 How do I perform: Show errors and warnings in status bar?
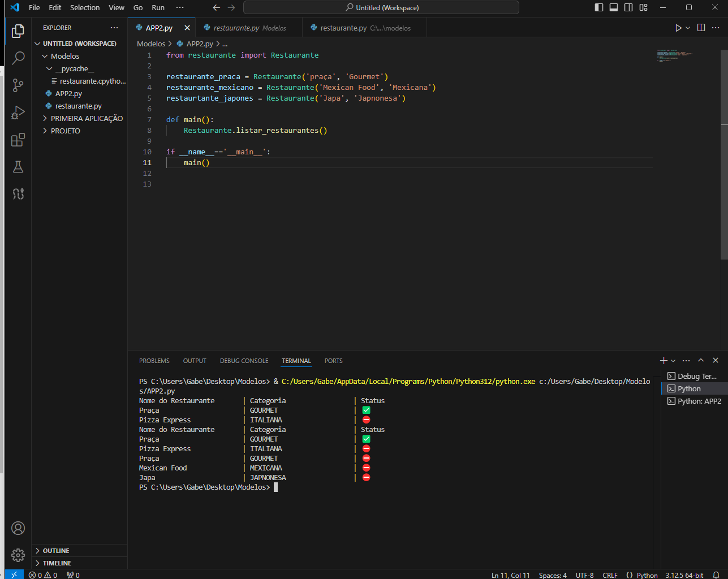pyautogui.click(x=43, y=574)
